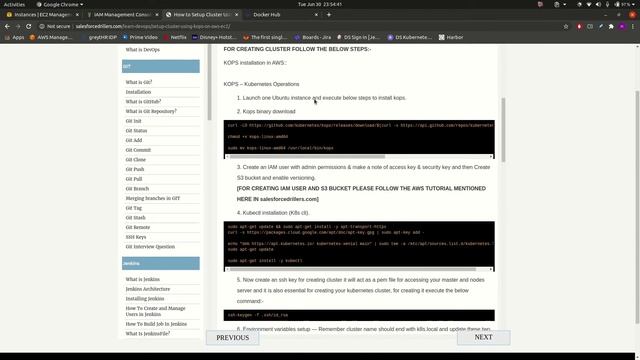Reload the page with the refresh icon
Viewport: 640px width, 360px height.
(29, 26)
